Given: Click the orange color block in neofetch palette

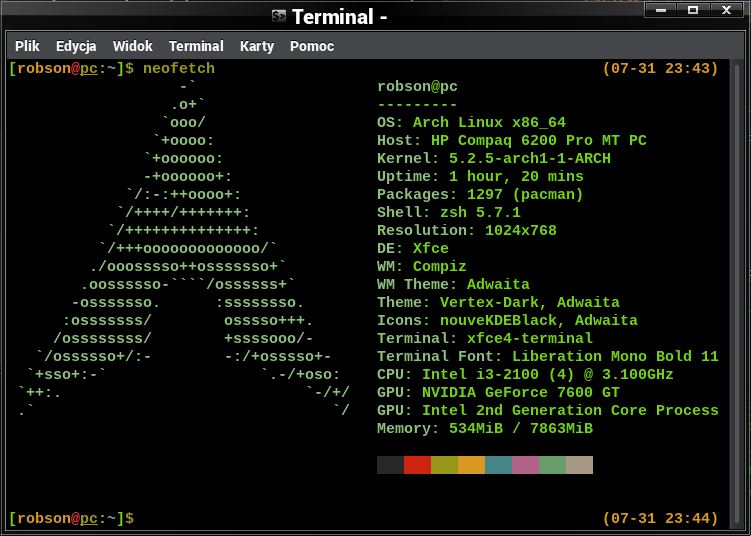Looking at the screenshot, I should tap(471, 465).
